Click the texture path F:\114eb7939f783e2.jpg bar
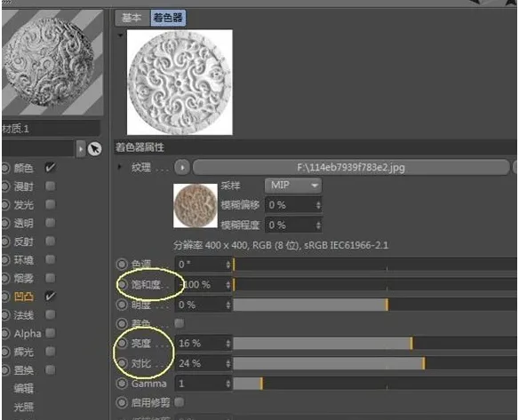This screenshot has height=420, width=519. (x=351, y=167)
